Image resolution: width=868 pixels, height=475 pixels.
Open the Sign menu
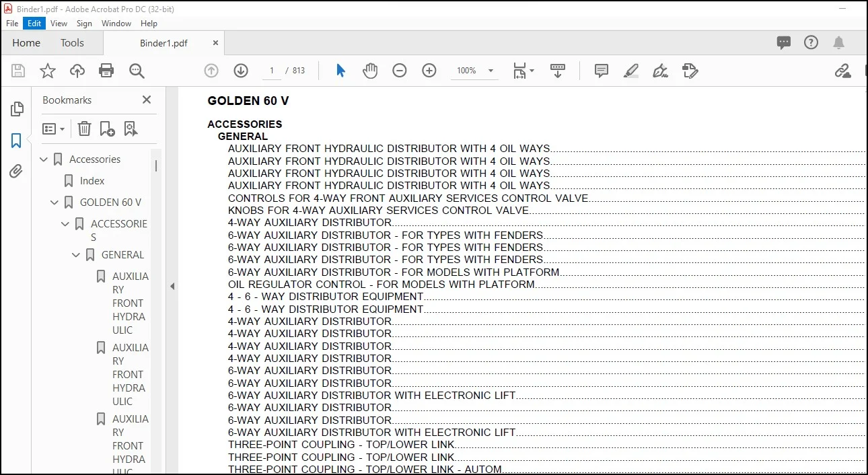[84, 24]
